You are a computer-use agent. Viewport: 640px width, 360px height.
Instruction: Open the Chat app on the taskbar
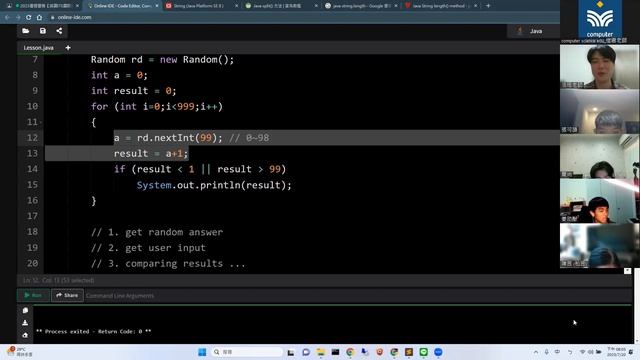[306, 352]
